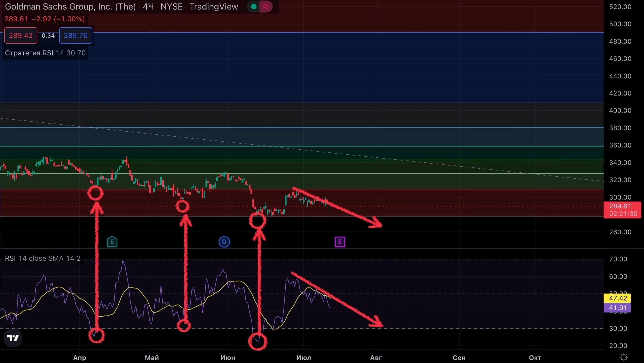Click the blue buy price 289.76
The width and height of the screenshot is (644, 363).
76,35
